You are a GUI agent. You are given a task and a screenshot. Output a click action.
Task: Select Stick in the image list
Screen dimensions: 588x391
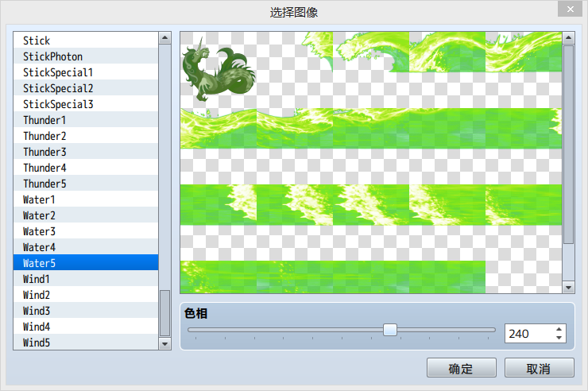pyautogui.click(x=86, y=40)
